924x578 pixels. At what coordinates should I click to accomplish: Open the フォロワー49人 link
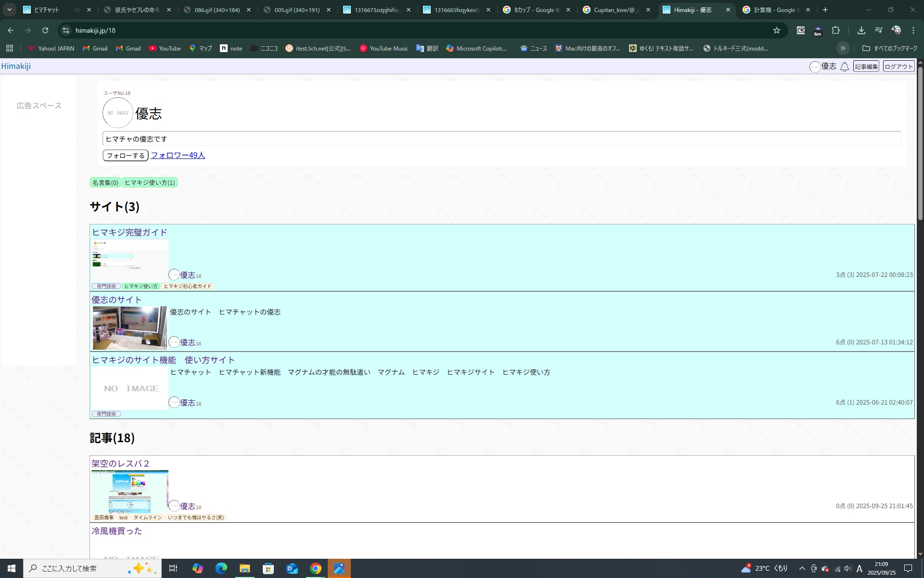178,155
